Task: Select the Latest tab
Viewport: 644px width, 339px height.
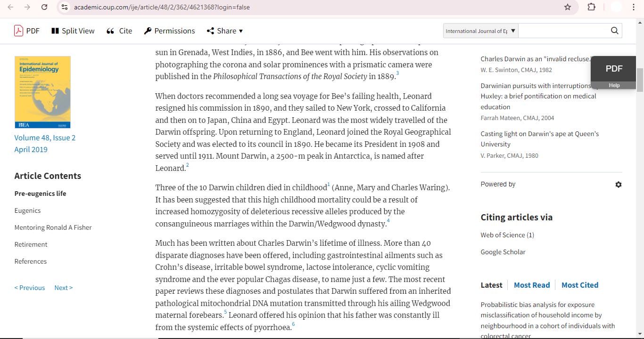Action: 491,285
